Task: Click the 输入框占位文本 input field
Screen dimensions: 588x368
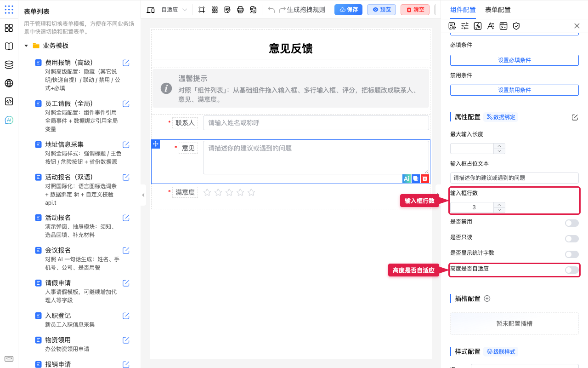Action: (x=514, y=178)
